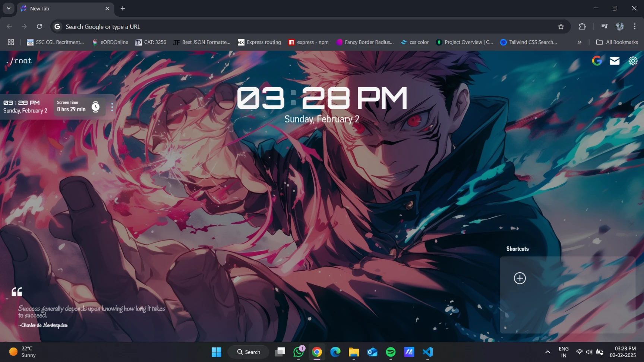Show hidden system tray icons
This screenshot has width=644, height=362.
(547, 352)
